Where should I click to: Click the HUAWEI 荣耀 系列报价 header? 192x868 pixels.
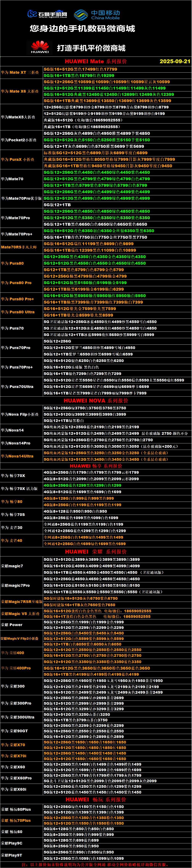(x=96, y=552)
